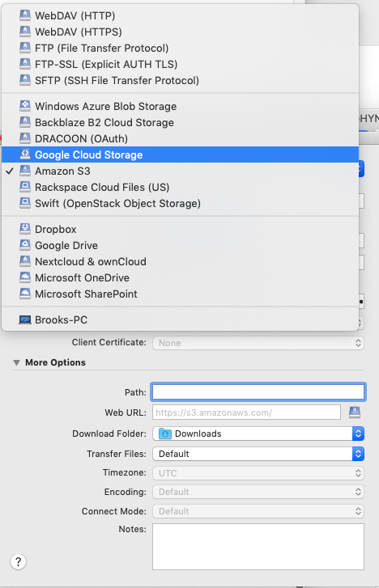Click inside the Notes text area
The image size is (379, 588).
[258, 547]
